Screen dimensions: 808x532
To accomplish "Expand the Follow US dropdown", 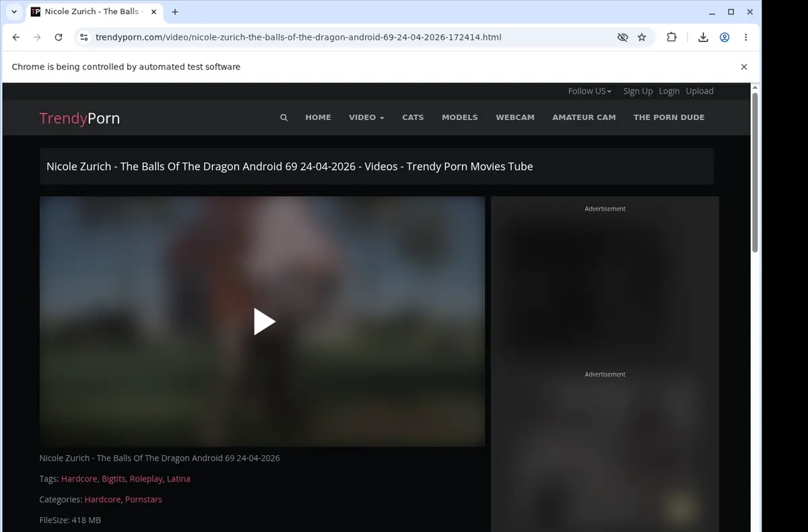I will [590, 91].
